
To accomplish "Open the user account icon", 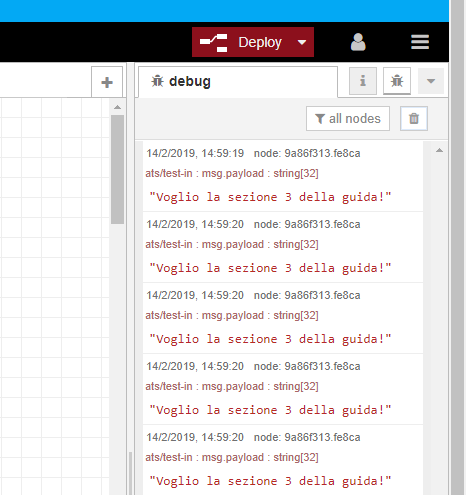I will 358,42.
